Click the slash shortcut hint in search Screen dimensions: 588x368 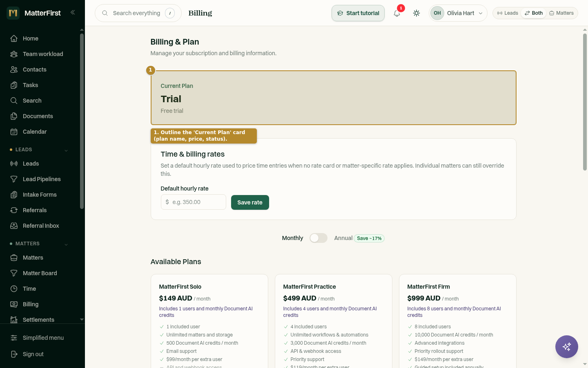pyautogui.click(x=170, y=13)
